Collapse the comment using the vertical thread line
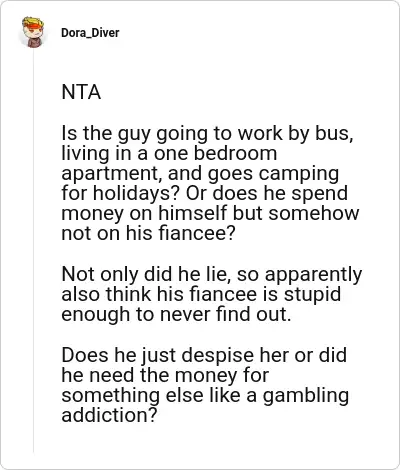 tap(33, 252)
